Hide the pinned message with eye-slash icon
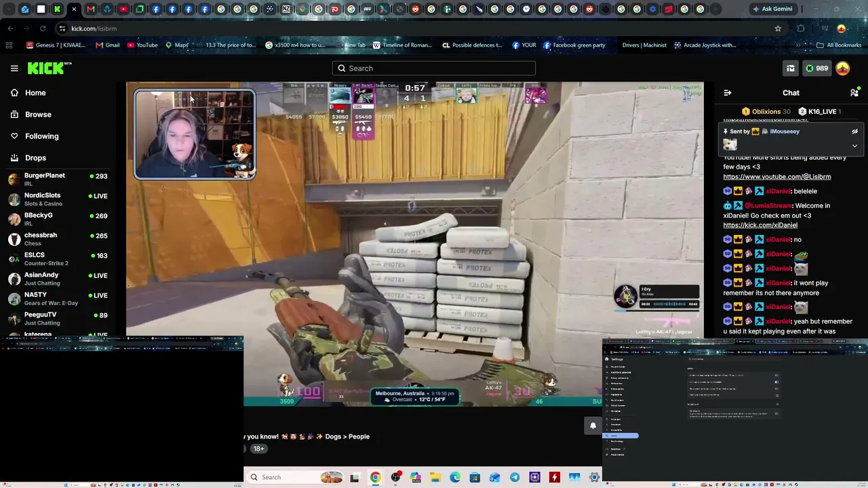The width and height of the screenshot is (868, 488). click(x=854, y=131)
